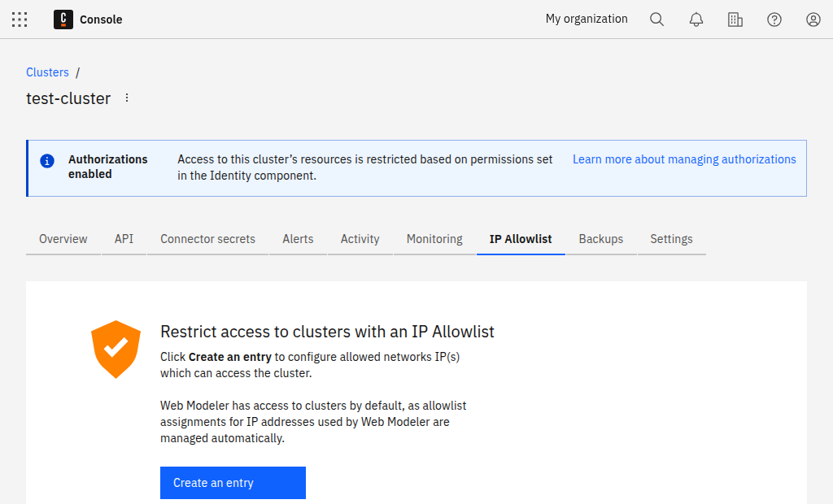Screen dimensions: 833x504
Task: Open the Connector secrets tab
Action: click(x=207, y=239)
